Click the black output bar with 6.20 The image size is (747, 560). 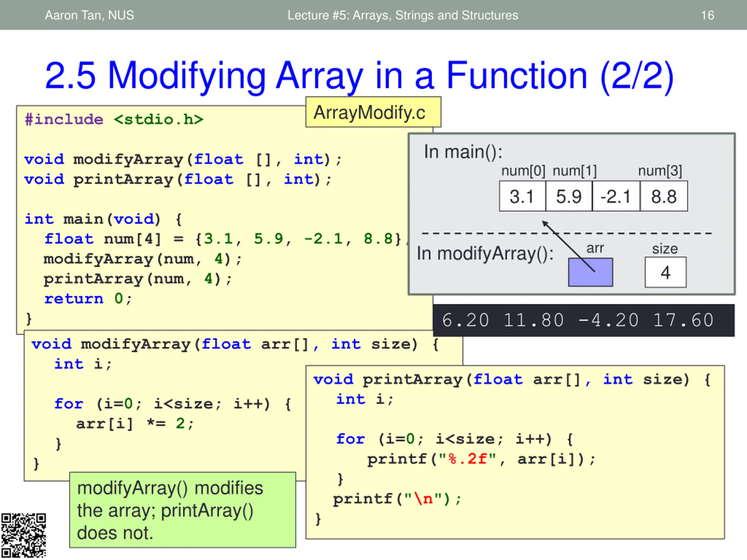[x=584, y=320]
